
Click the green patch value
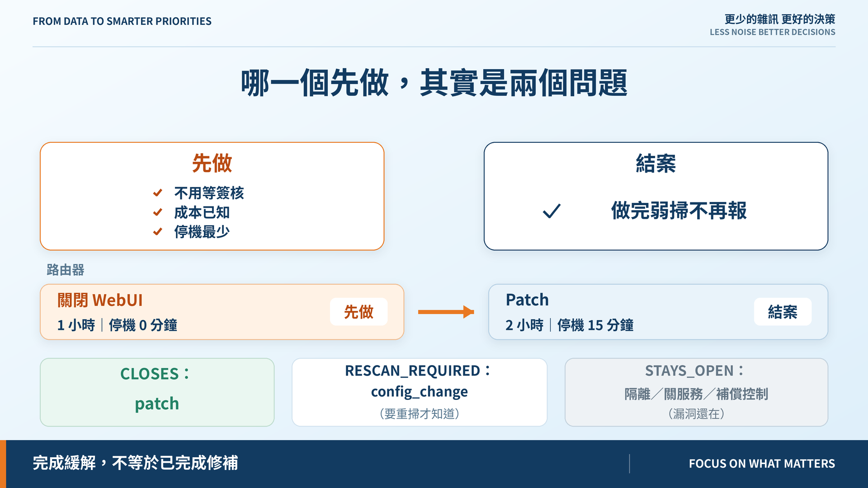point(157,404)
